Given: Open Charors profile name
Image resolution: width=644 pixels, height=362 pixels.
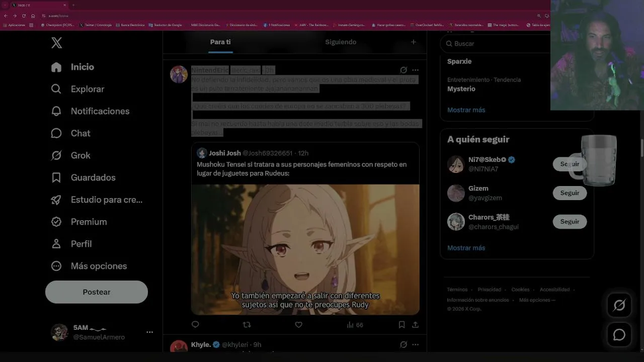Looking at the screenshot, I should pyautogui.click(x=489, y=217).
